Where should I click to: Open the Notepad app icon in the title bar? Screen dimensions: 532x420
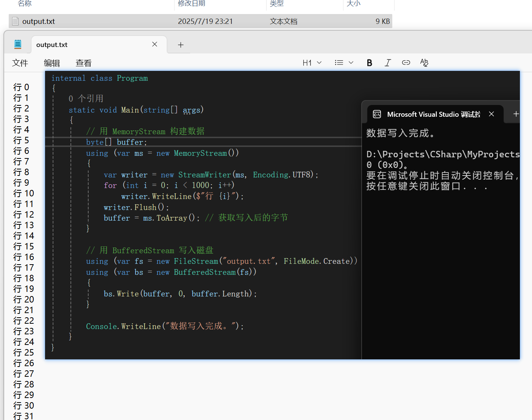17,44
